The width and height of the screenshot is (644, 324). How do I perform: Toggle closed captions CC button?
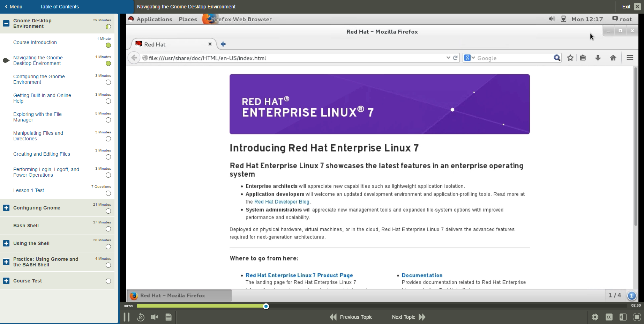coord(609,317)
